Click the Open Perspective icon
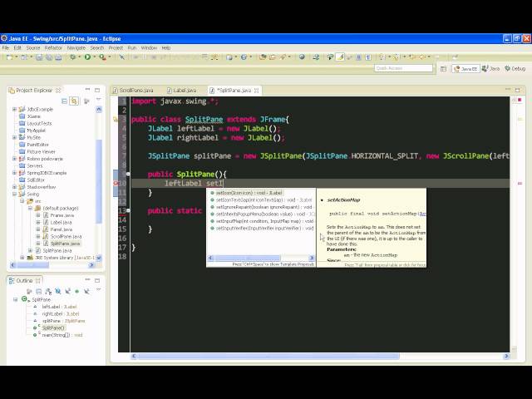This screenshot has width=532, height=399. pos(443,69)
